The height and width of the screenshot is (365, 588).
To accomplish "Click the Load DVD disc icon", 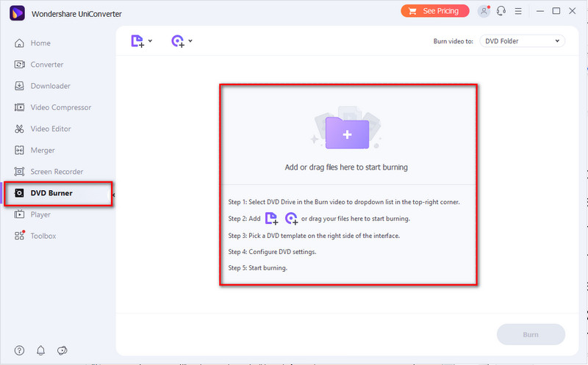I will point(177,42).
